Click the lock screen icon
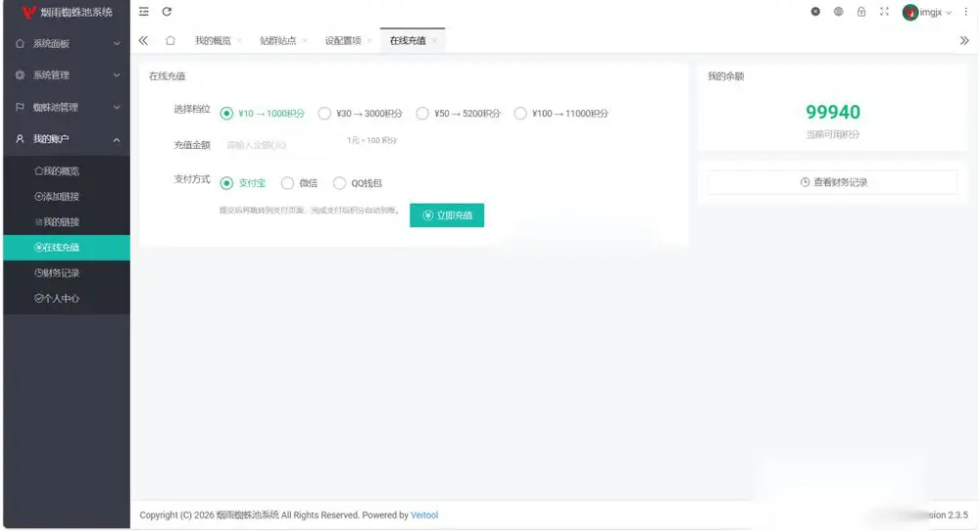The width and height of the screenshot is (980, 531). 861,11
